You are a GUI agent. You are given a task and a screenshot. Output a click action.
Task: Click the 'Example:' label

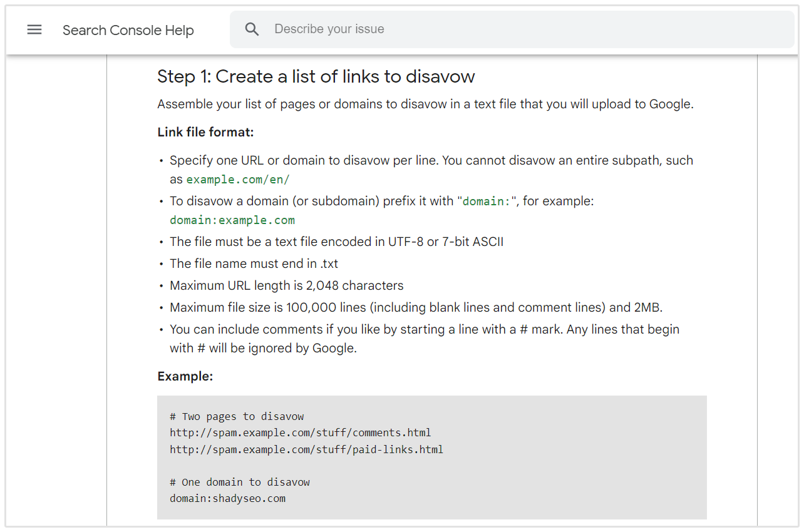185,376
